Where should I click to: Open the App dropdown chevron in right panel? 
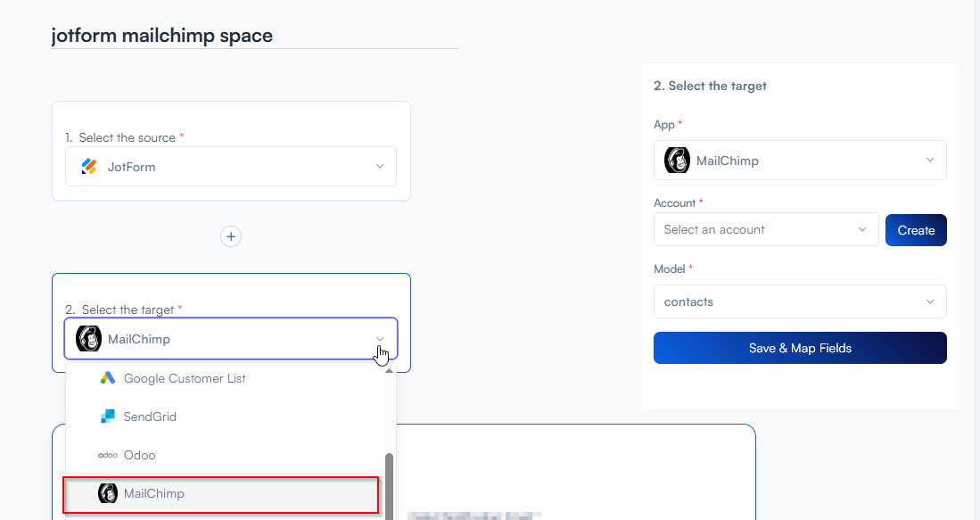(x=930, y=161)
